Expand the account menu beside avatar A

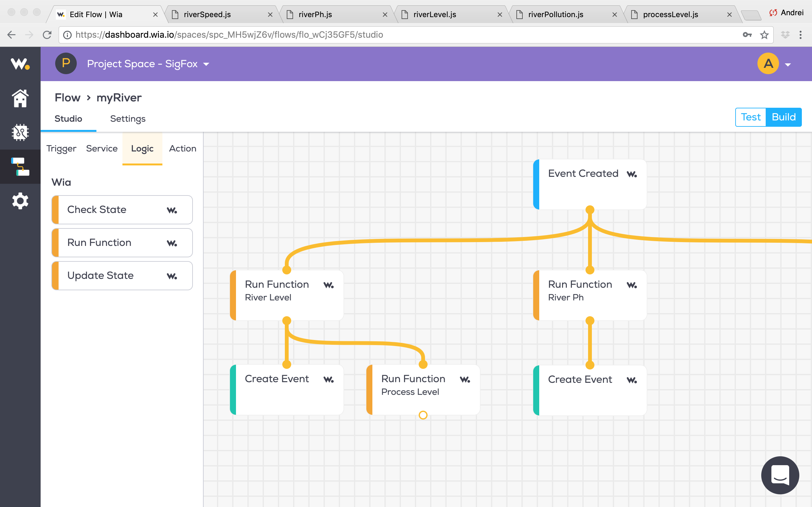pyautogui.click(x=789, y=64)
